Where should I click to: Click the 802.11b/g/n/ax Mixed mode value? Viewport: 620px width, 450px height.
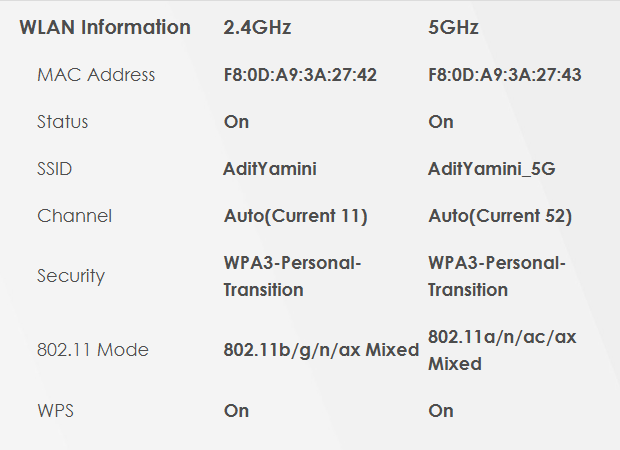(321, 350)
